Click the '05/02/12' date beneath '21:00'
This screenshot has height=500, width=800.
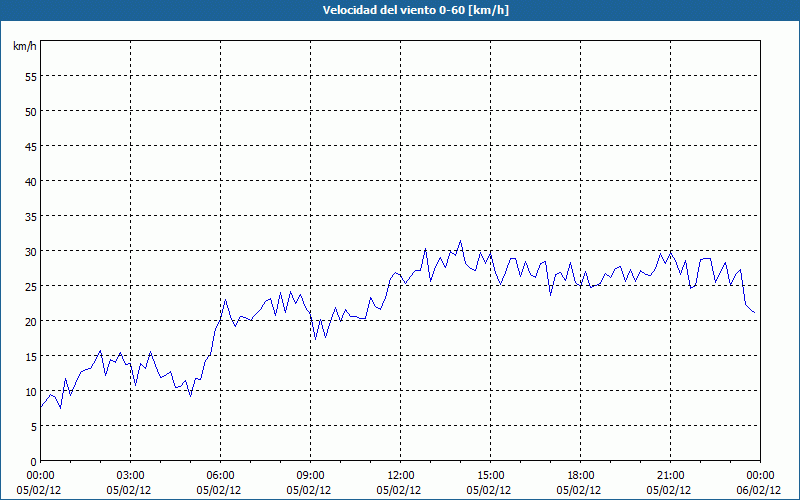669,490
